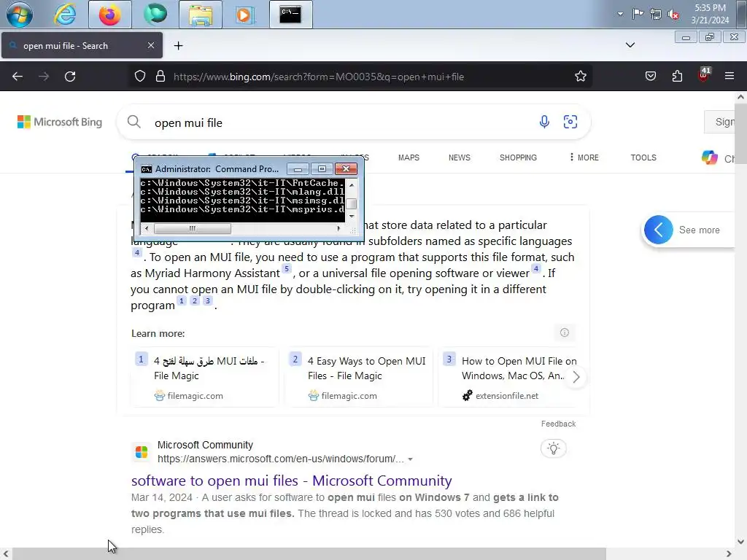Screen dimensions: 747x560
Task: Open '4 Easy Ways to Open MUI Files' card
Action: [x=358, y=377]
